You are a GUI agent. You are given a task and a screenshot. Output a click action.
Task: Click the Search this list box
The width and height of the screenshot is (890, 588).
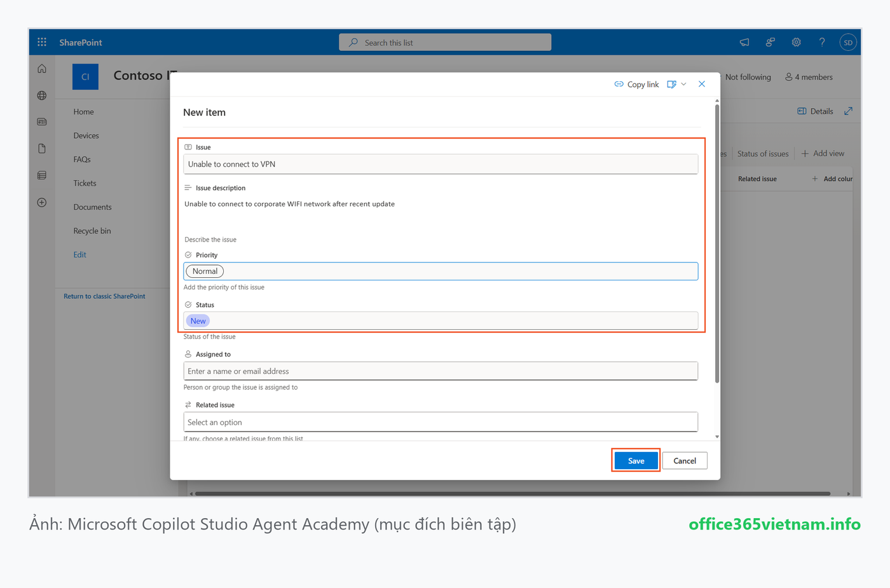[x=445, y=42]
